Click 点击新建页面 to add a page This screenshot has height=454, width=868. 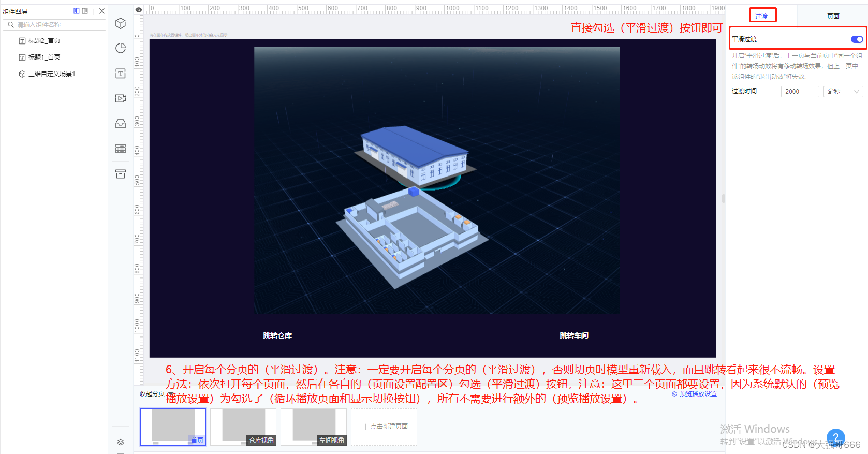[384, 427]
